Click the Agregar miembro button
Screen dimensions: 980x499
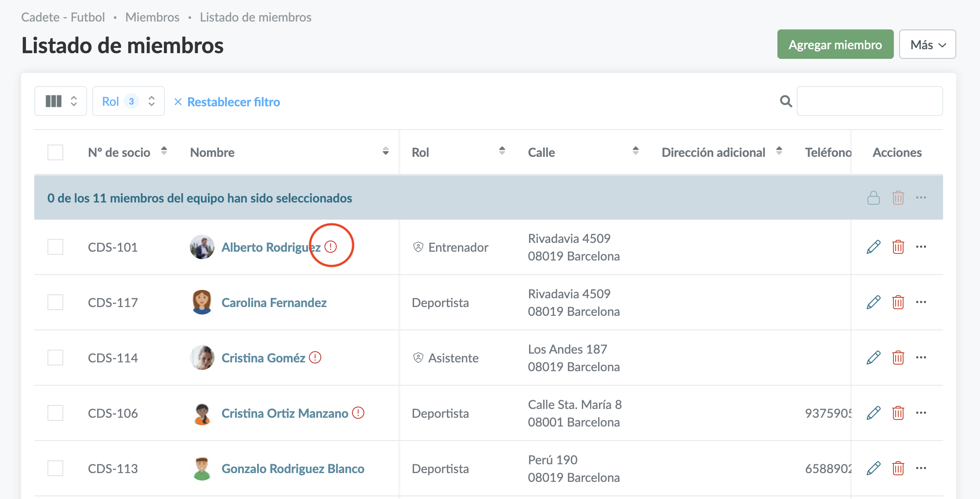click(x=835, y=44)
